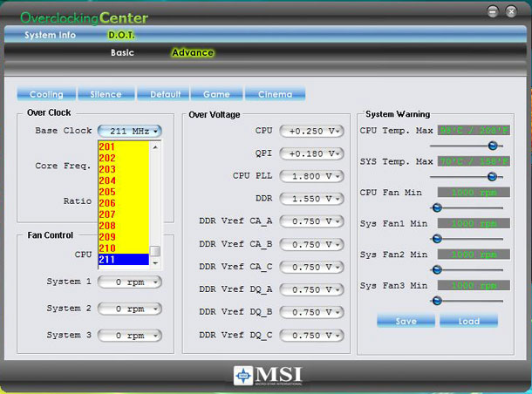Select 201 in the base clock list
The height and width of the screenshot is (394, 532).
[x=124, y=146]
